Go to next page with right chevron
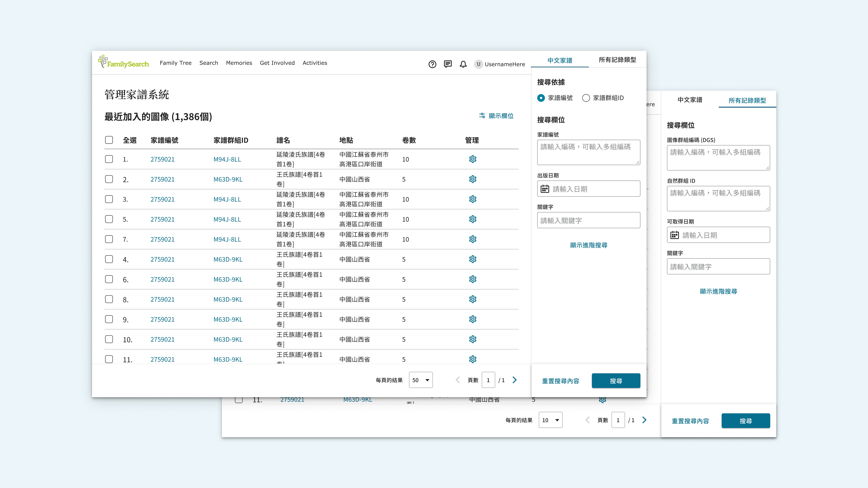This screenshot has height=488, width=868. (x=514, y=380)
